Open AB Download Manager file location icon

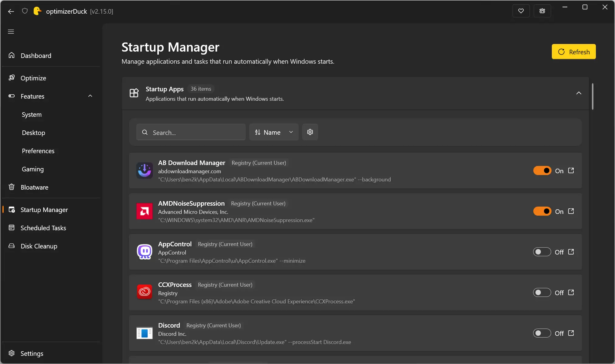point(571,171)
